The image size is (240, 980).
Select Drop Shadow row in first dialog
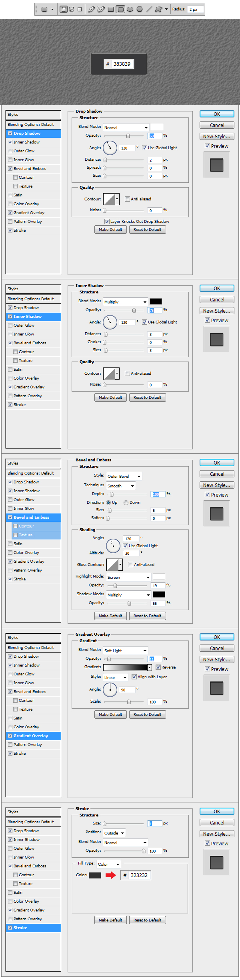pyautogui.click(x=34, y=133)
